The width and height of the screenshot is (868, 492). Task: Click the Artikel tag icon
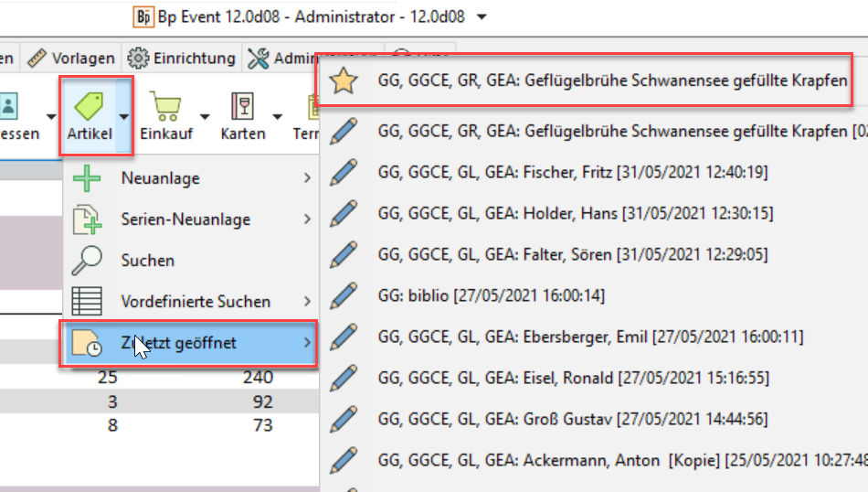point(89,107)
